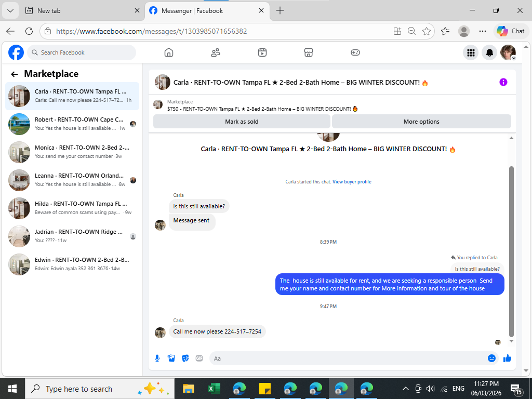The height and width of the screenshot is (399, 532).
Task: Open the Jadrian RENT-TO-OWN Ridge conversation
Action: (x=72, y=236)
